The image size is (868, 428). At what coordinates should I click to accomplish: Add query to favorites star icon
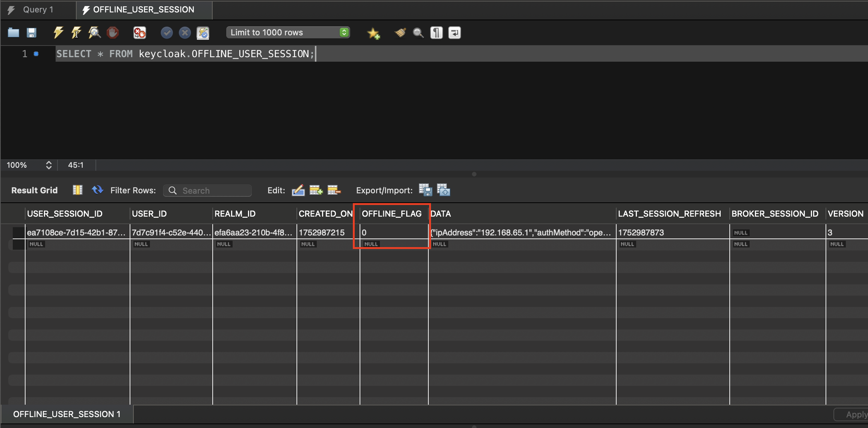point(373,33)
